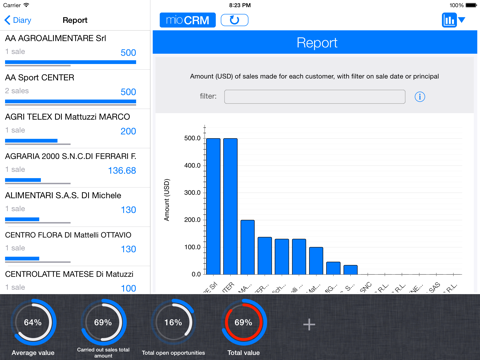Click the 100 amount for CENTROLATTE MATESE
Viewport: 480px width, 360px height.
[x=128, y=288]
